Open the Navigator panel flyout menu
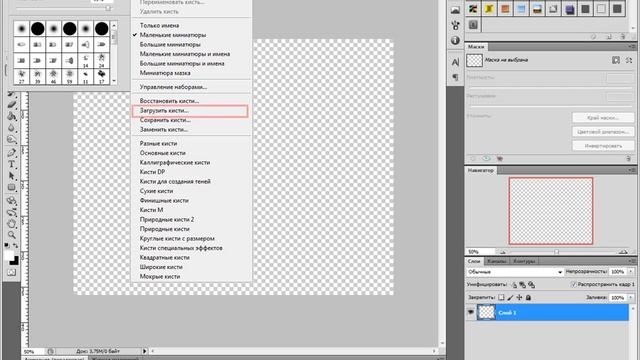The image size is (640, 360). [x=632, y=170]
